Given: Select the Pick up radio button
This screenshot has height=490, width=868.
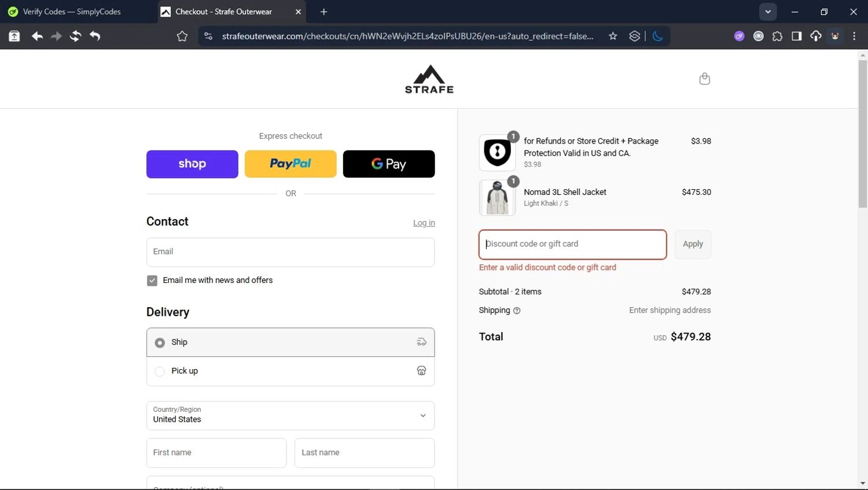Looking at the screenshot, I should [160, 371].
